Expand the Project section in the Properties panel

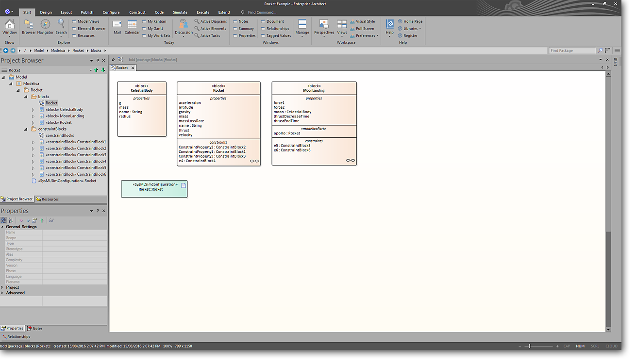click(2, 287)
